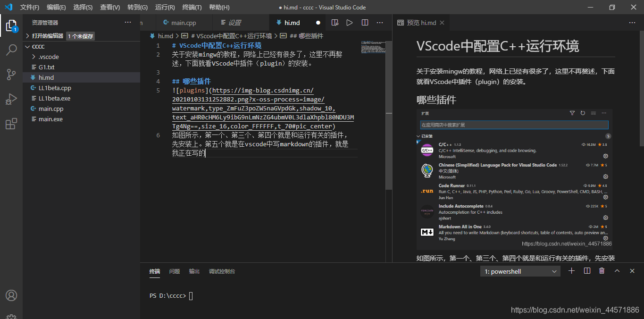
Task: Open LL1beta.cpp in explorer
Action: (x=81, y=88)
